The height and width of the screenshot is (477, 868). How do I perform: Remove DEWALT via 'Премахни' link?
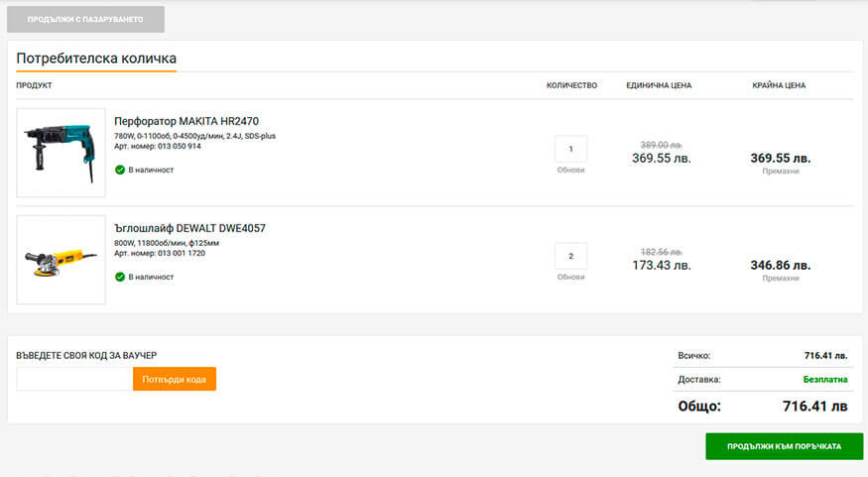(781, 279)
